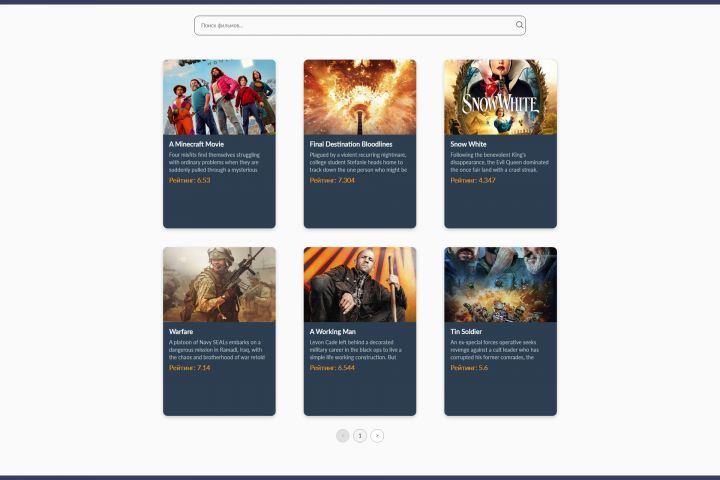This screenshot has width=720, height=480.
Task: Click the search magnifier icon
Action: [519, 25]
